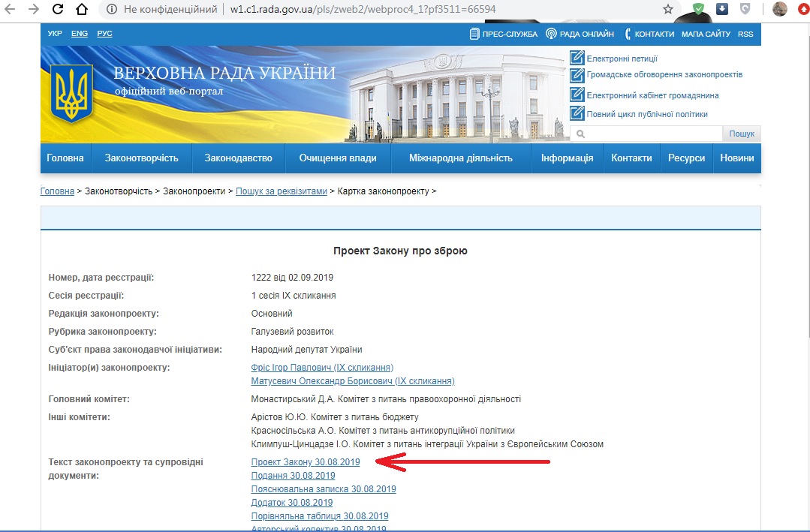Select the registration number '1222 від 02.09.2019'

click(292, 278)
